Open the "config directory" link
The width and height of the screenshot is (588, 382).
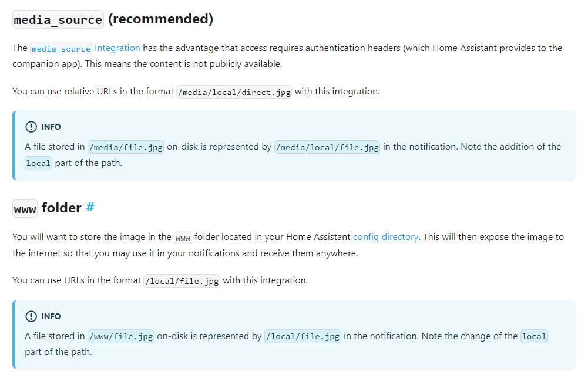[x=385, y=237]
